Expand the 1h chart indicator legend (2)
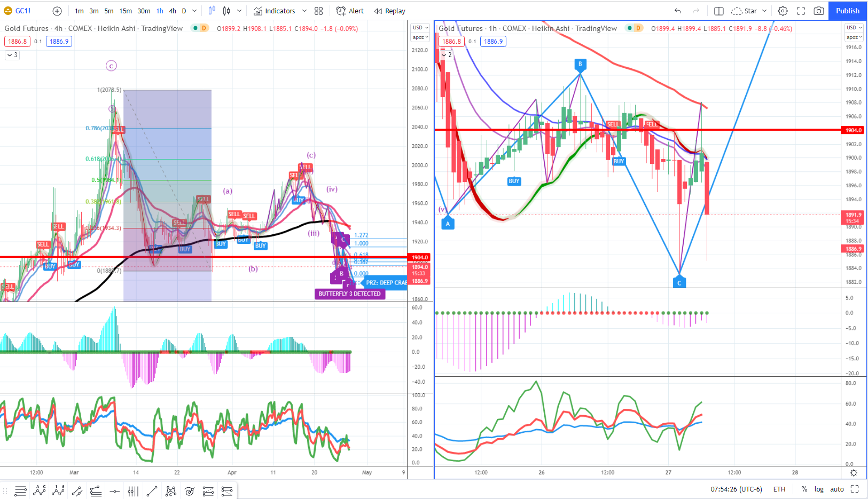This screenshot has width=868, height=499. (447, 55)
